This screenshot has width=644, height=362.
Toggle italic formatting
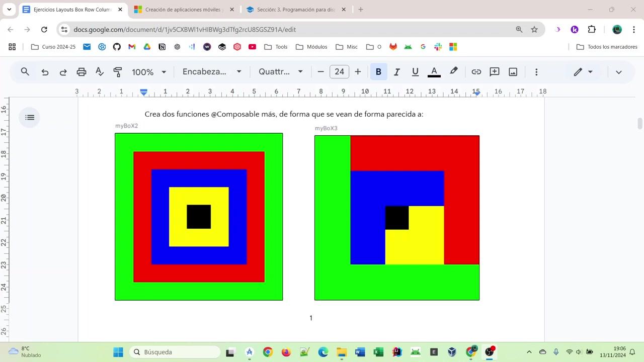pyautogui.click(x=396, y=72)
